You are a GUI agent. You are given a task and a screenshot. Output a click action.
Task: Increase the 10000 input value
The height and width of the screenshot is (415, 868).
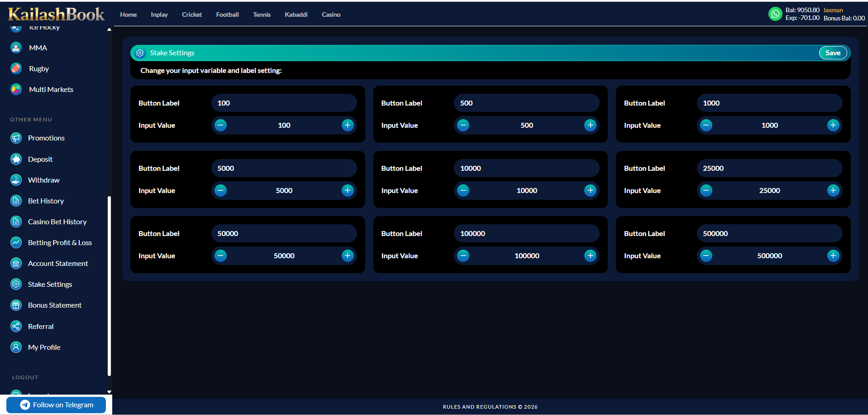(590, 190)
